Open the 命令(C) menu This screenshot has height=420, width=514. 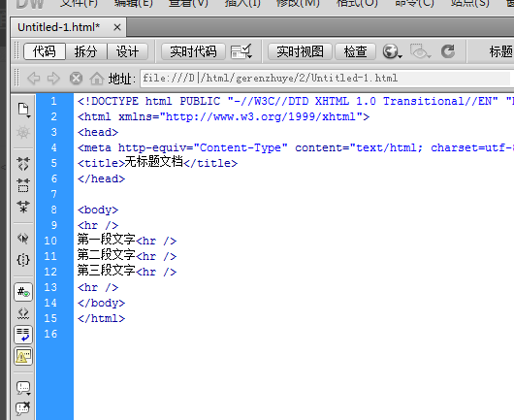point(415,3)
